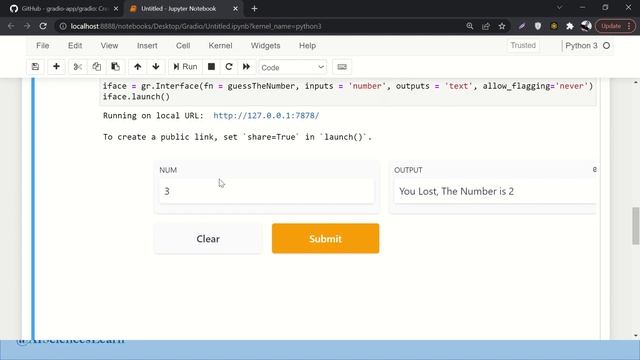Open the Help menu
This screenshot has width=640, height=360.
click(x=307, y=46)
